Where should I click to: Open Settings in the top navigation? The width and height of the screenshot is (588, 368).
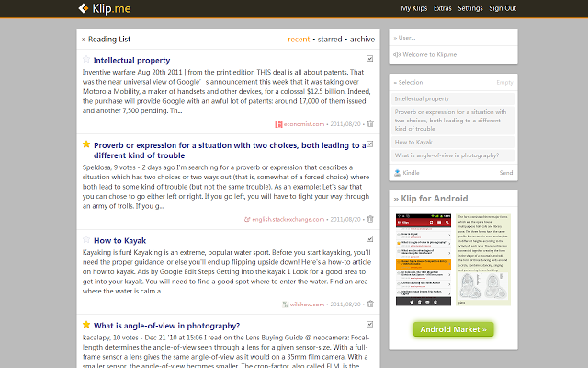click(x=470, y=8)
